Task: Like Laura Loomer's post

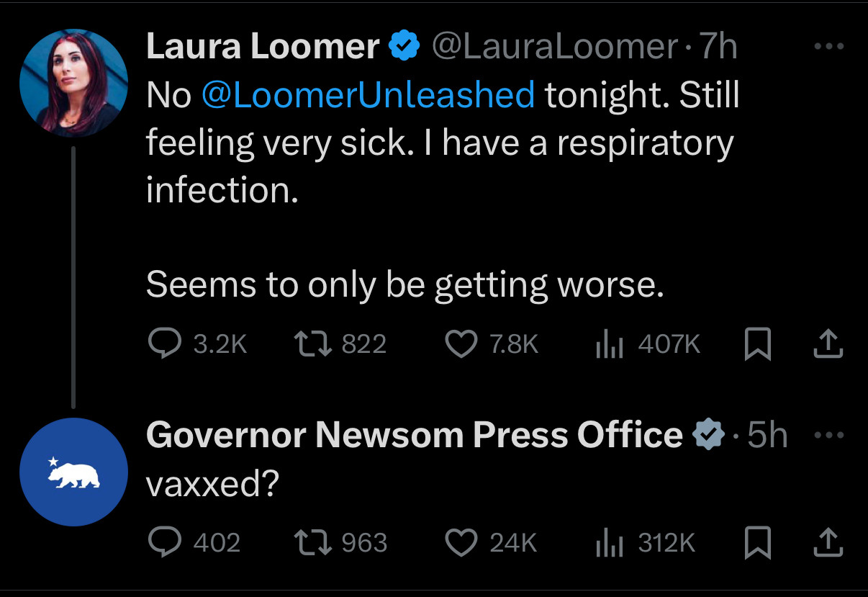Action: [461, 344]
